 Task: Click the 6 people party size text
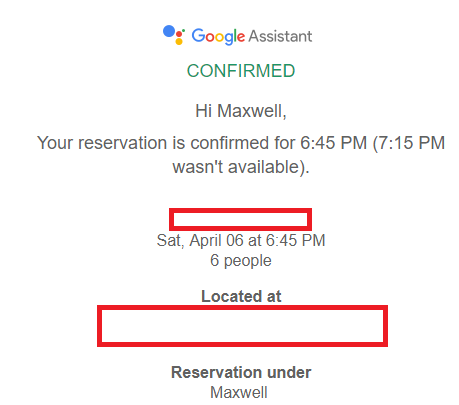tap(241, 261)
